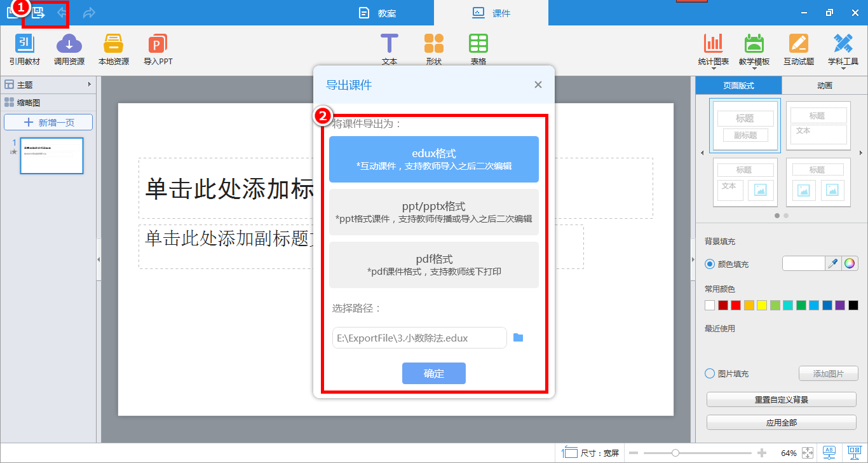868x463 pixels.
Task: Open 本地资源 local resources
Action: [x=113, y=45]
